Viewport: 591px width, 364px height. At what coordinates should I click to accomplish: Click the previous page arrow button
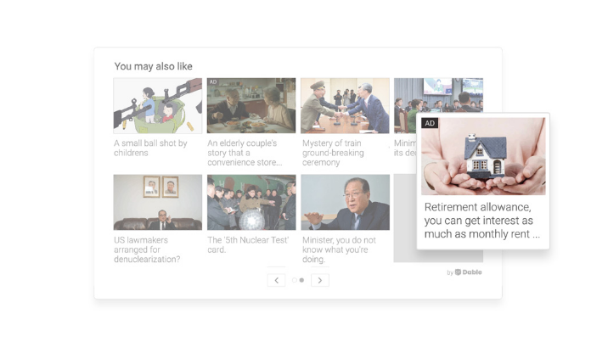tap(276, 280)
